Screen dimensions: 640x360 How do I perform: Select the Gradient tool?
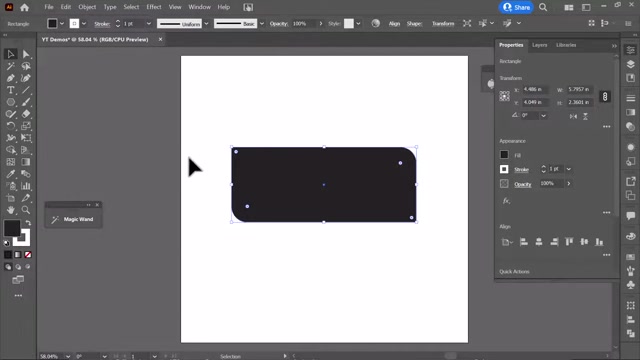coord(26,162)
